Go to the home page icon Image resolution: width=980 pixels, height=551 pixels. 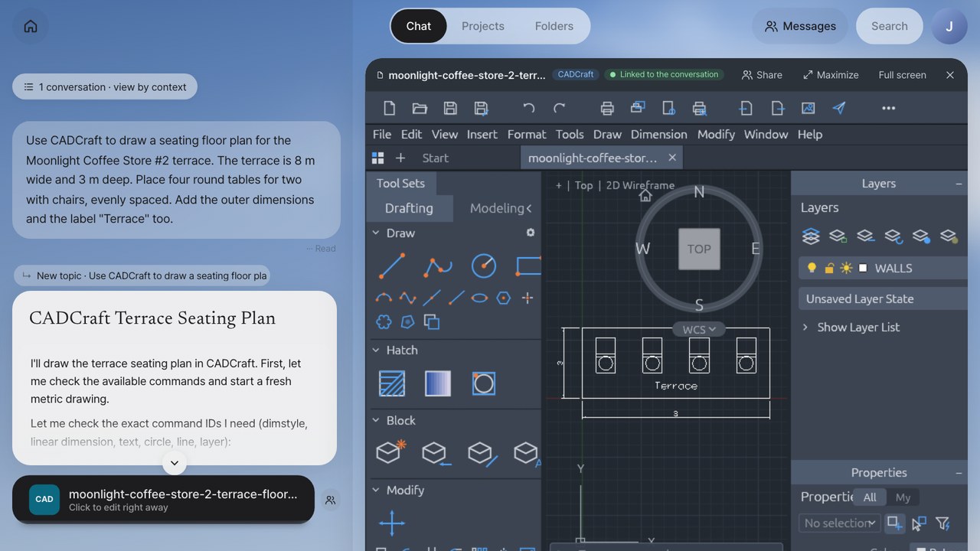coord(31,26)
